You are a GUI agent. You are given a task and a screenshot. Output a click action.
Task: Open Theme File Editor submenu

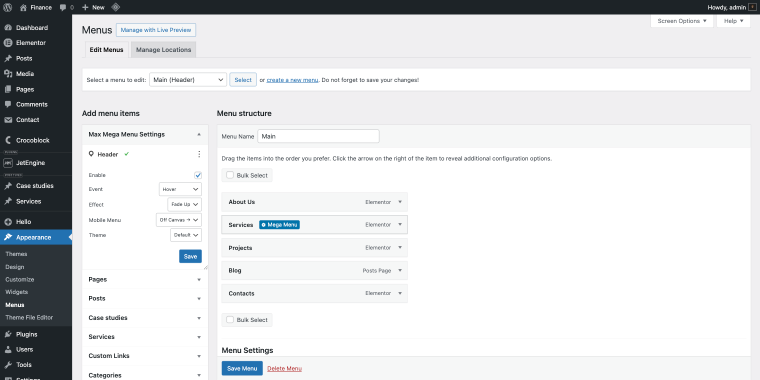coord(29,317)
